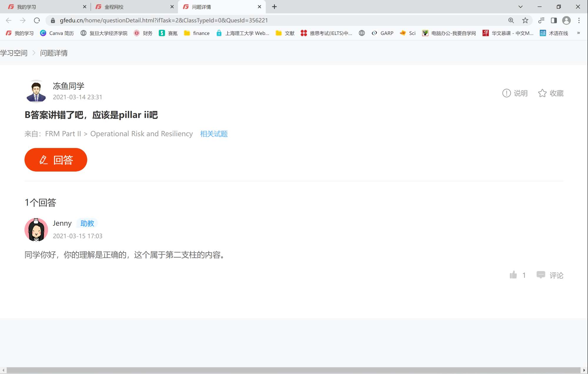Expand the tab search chevron
This screenshot has height=374, width=588.
tap(520, 7)
